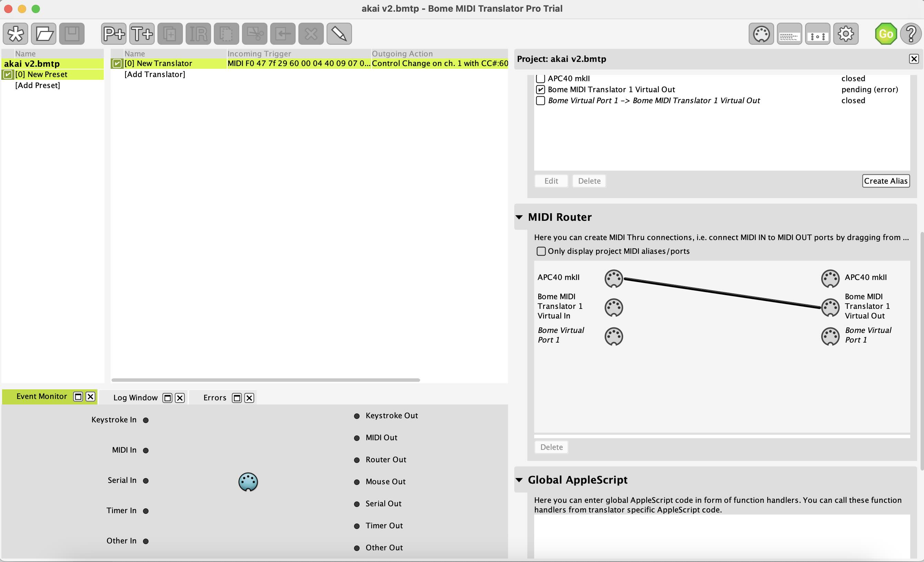Image resolution: width=924 pixels, height=562 pixels.
Task: Click the Cut scissors toolbar icon
Action: point(255,34)
